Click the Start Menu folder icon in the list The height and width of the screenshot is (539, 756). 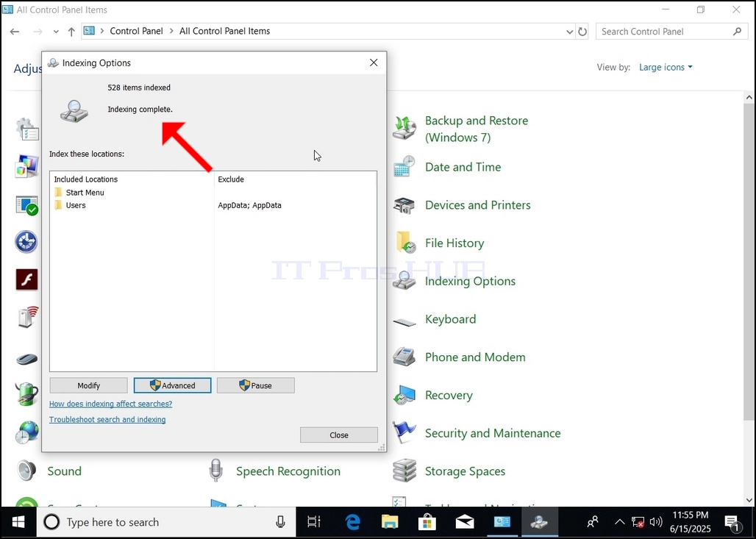pos(58,193)
